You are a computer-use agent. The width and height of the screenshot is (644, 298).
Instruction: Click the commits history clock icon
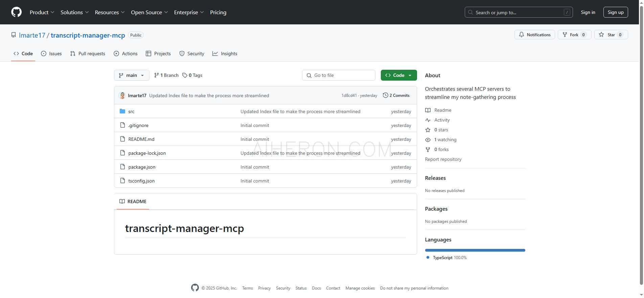[x=385, y=95]
